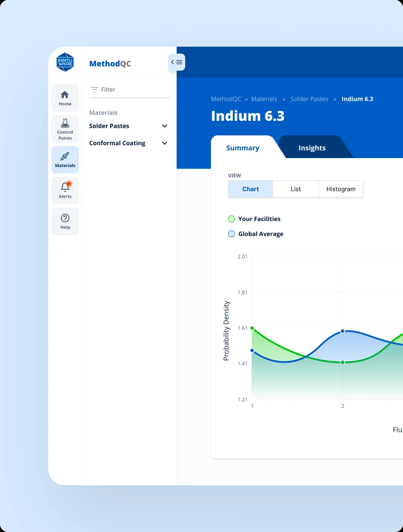Select the Histogram view button
The height and width of the screenshot is (532, 403).
(x=341, y=189)
